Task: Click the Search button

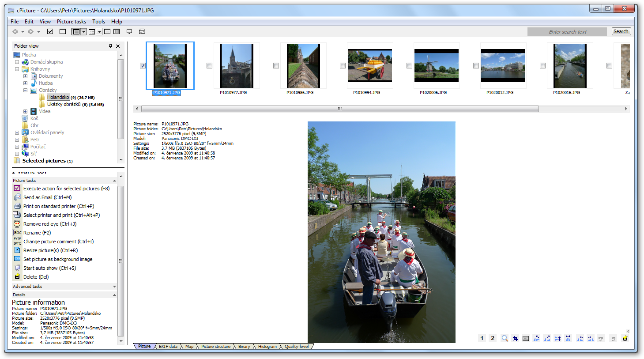Action: 621,31
